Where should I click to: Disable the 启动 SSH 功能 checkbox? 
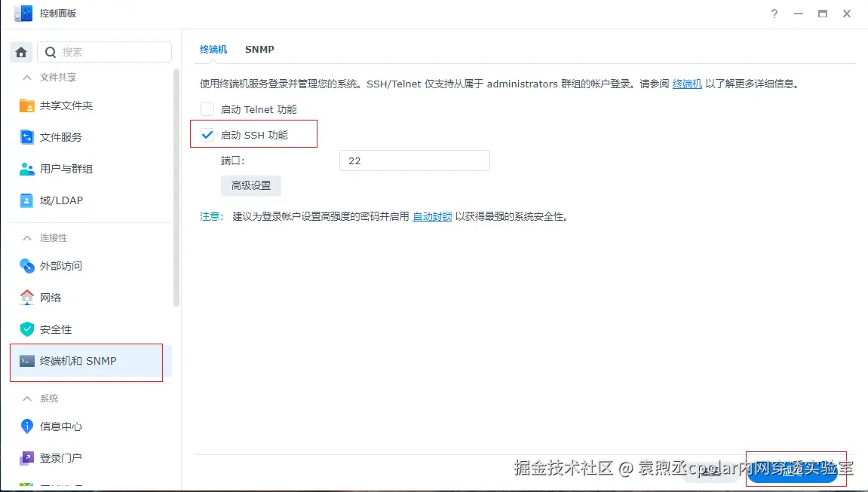point(207,134)
